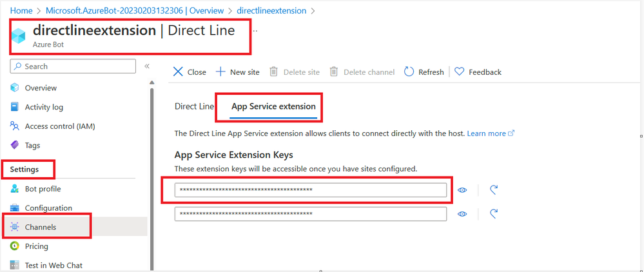Screen dimensions: 644x272
Task: Click the plus icon for New site
Action: click(220, 72)
